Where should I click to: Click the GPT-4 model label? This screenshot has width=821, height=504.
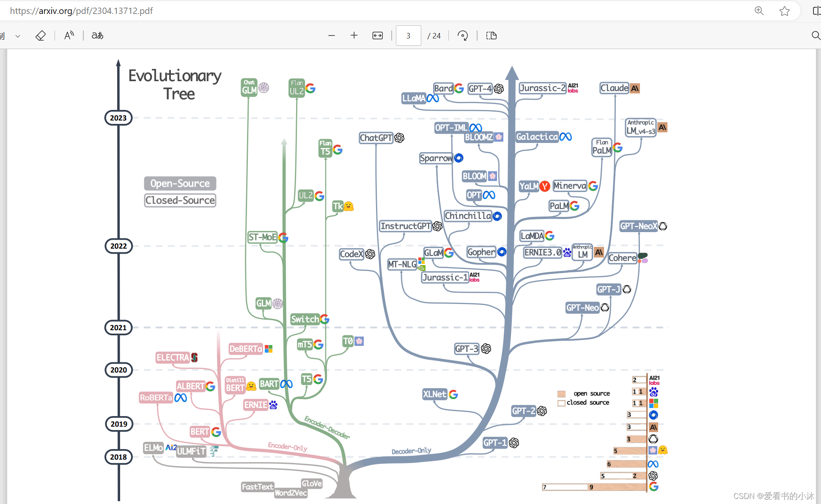(480, 88)
